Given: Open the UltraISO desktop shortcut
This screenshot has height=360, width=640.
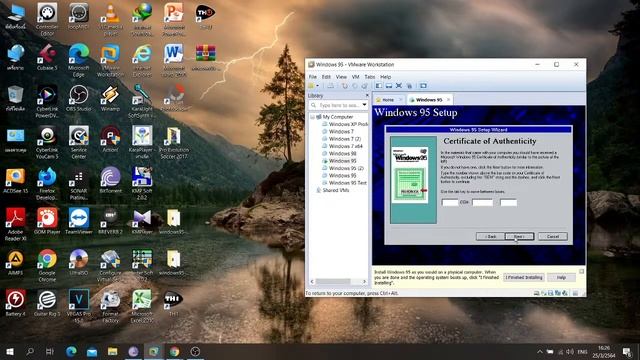Looking at the screenshot, I should tap(79, 262).
